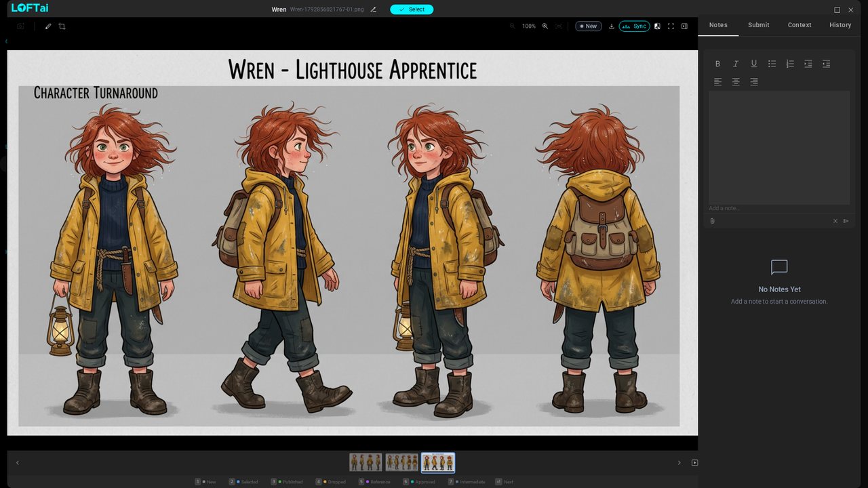
Task: Open the Context tab
Action: point(800,25)
